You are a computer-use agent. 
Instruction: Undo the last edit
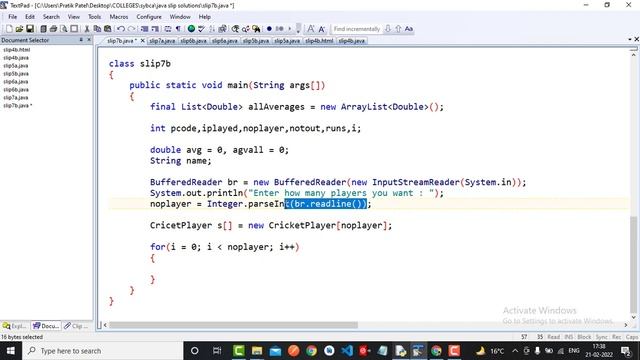121,29
